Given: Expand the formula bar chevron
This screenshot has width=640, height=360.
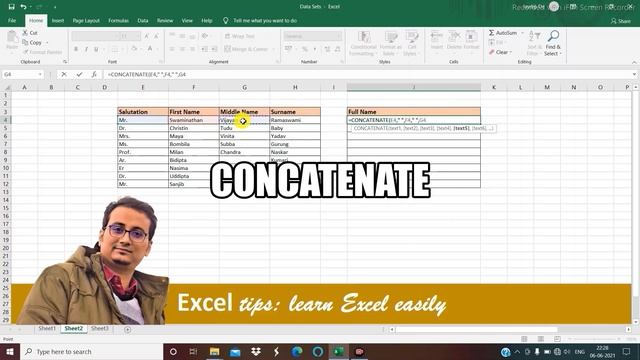Looking at the screenshot, I should 634,74.
